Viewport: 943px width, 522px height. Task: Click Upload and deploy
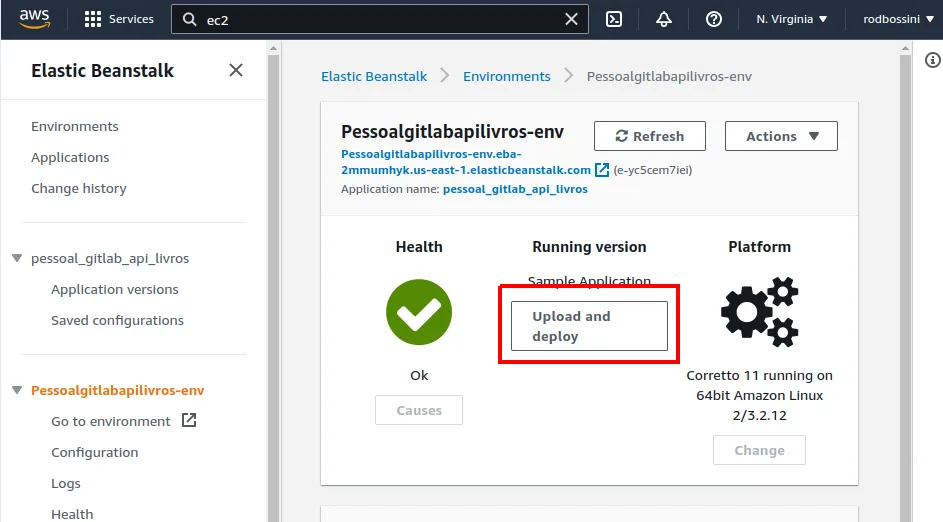589,326
